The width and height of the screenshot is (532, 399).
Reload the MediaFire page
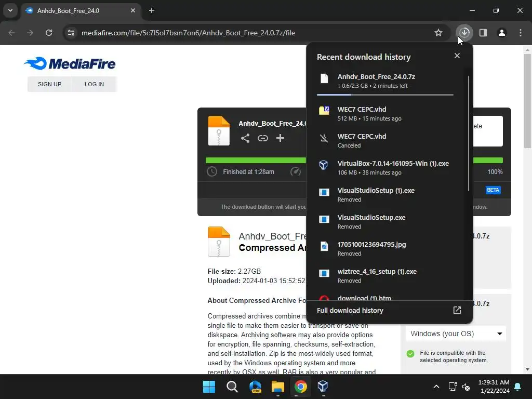[x=49, y=33]
